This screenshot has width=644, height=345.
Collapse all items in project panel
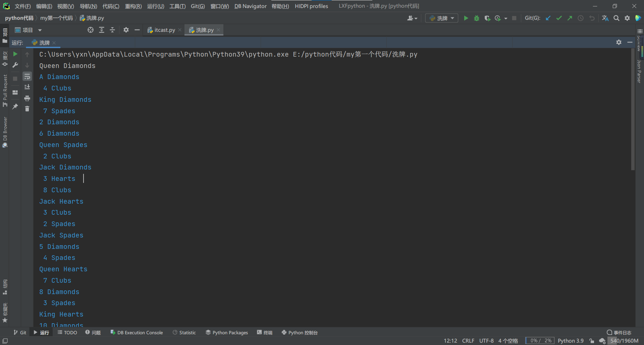coord(112,30)
